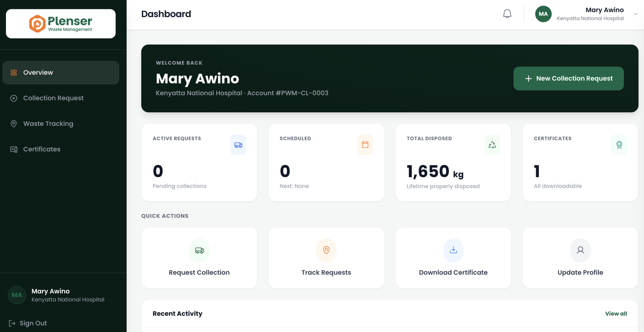644x332 pixels.
Task: Choose the Track Requests quick action
Action: point(326,258)
